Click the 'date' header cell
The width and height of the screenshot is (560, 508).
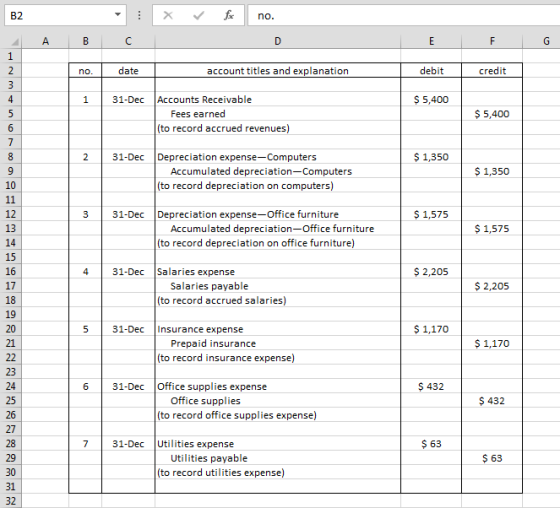(128, 71)
